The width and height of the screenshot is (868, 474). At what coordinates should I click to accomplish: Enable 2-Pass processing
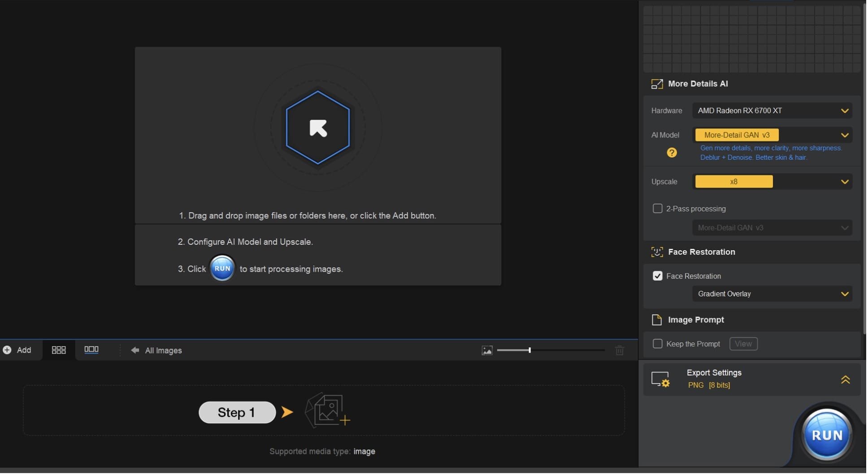pos(658,208)
